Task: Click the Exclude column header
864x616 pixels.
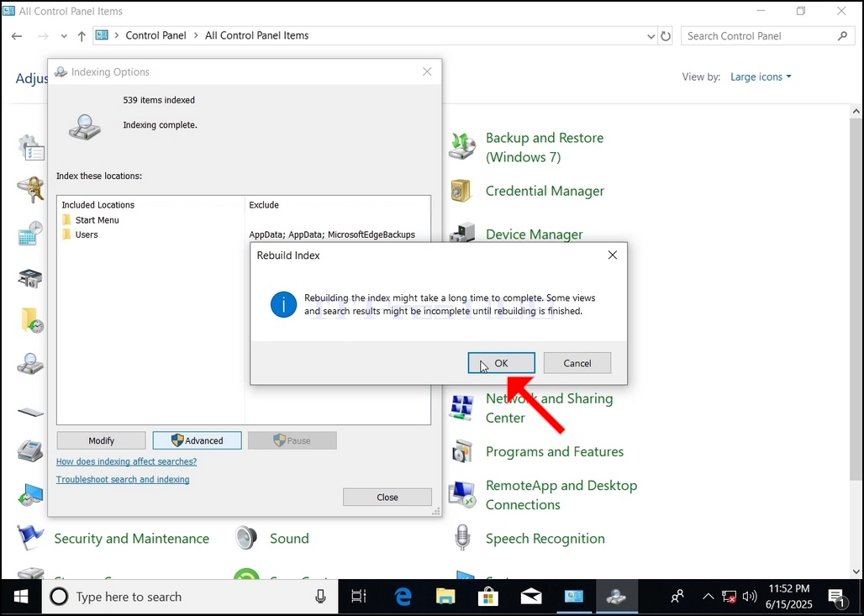Action: pyautogui.click(x=264, y=205)
